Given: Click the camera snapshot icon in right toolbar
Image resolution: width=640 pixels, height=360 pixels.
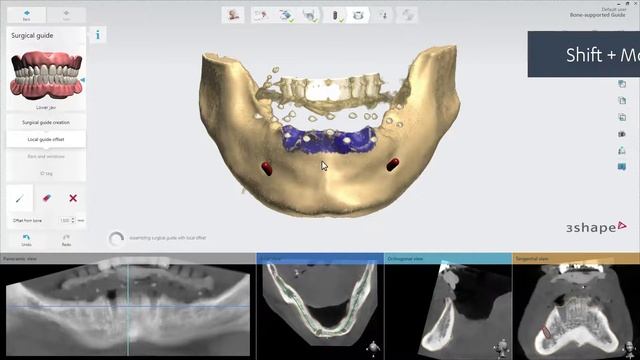Looking at the screenshot, I should (622, 134).
